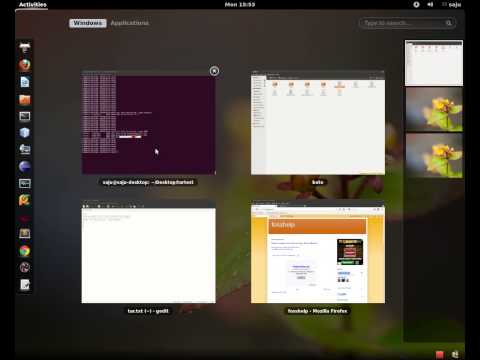Select the gedit window thumbnail

click(x=149, y=252)
